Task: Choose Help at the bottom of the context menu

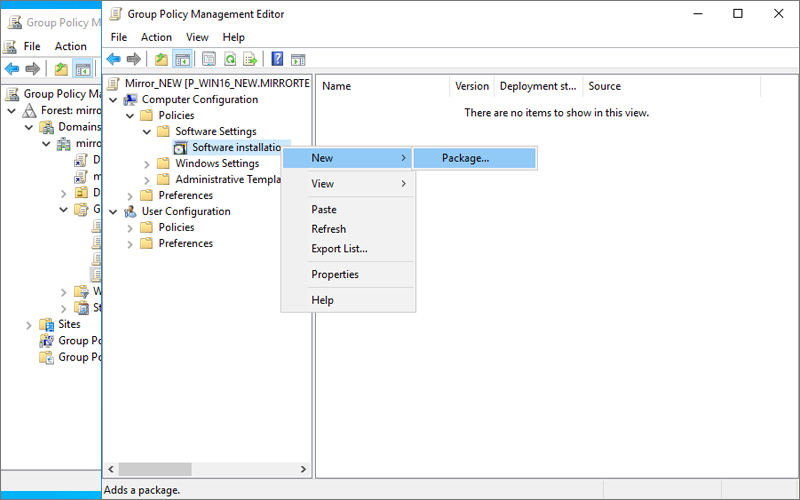Action: (x=348, y=300)
